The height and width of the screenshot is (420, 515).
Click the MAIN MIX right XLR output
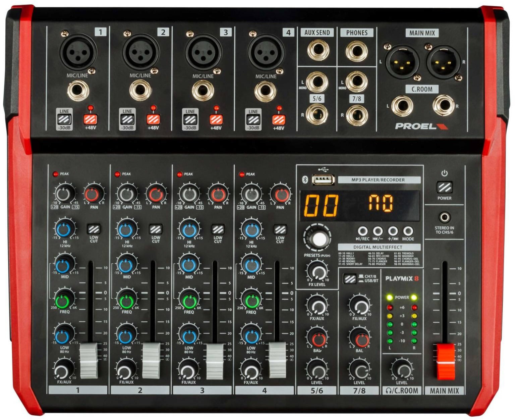tap(443, 62)
